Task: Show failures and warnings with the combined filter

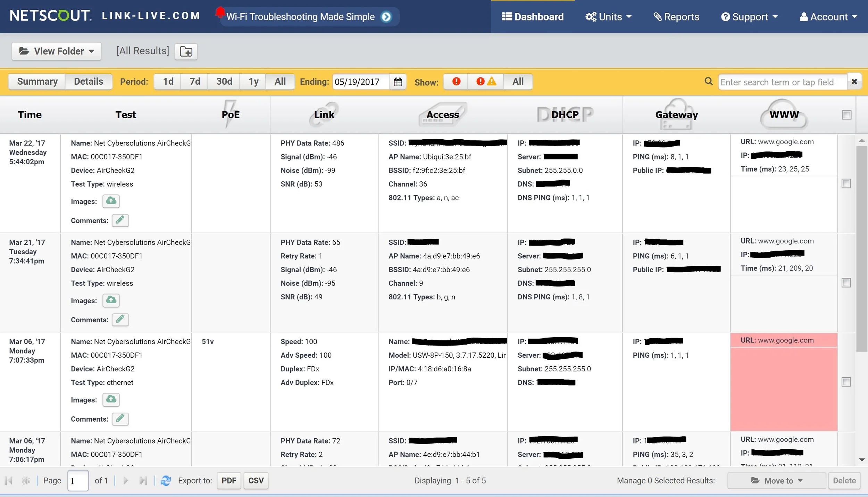Action: pos(485,82)
